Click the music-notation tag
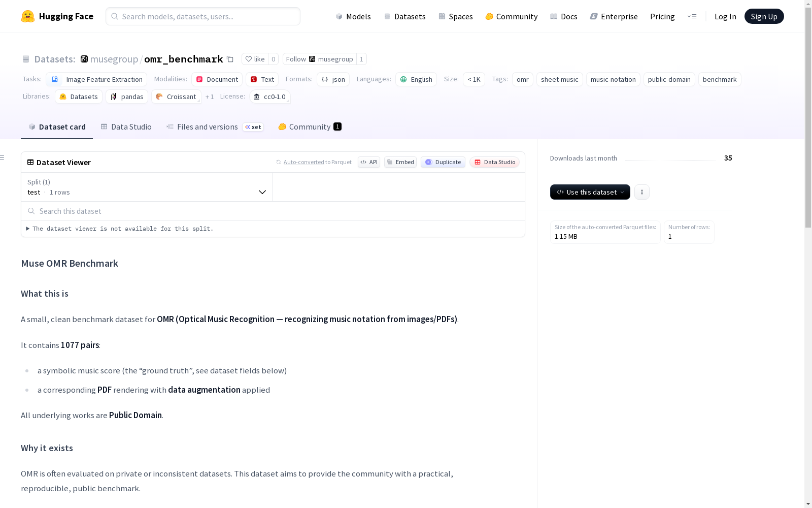This screenshot has height=508, width=812. [x=613, y=79]
